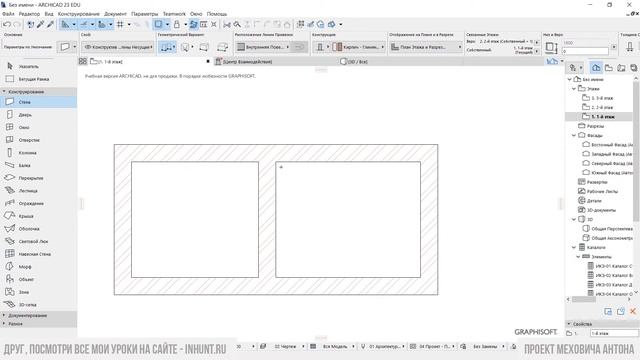Click the Redo arrow icon
Viewport: 640px width, 360px height.
tap(17, 24)
